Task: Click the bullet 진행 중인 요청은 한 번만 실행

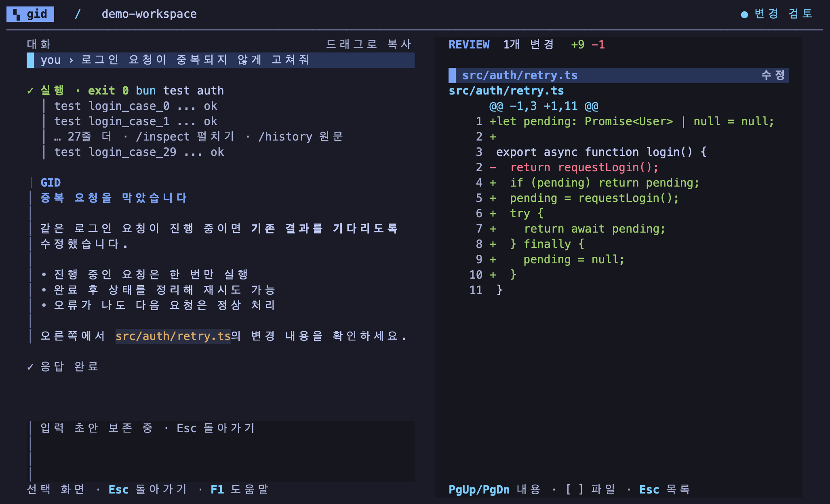Action: (145, 275)
